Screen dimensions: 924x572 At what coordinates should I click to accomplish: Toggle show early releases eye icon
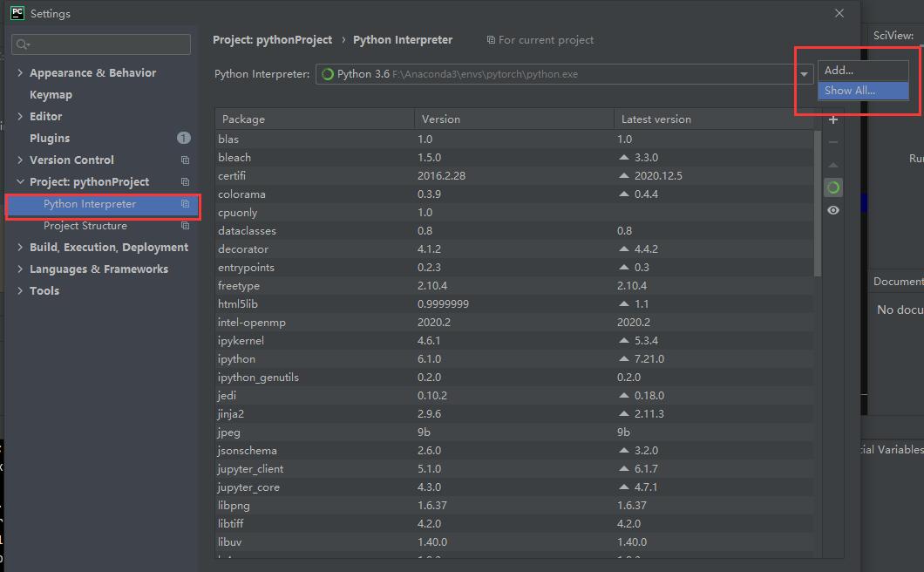(x=832, y=209)
